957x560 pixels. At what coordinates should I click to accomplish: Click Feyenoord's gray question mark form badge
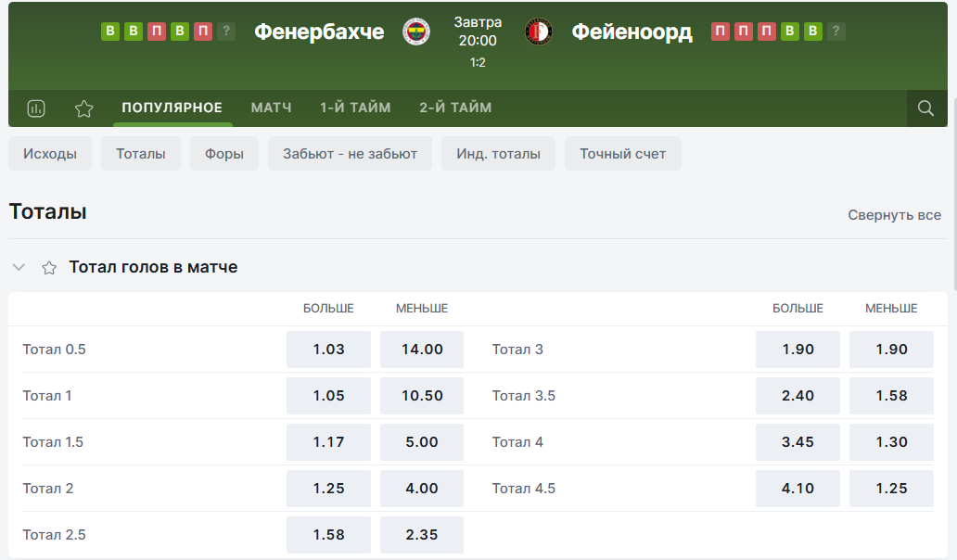(x=836, y=32)
